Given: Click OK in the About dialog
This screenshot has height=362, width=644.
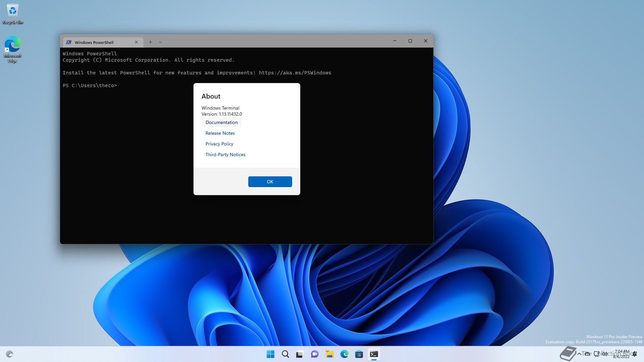Looking at the screenshot, I should (270, 182).
